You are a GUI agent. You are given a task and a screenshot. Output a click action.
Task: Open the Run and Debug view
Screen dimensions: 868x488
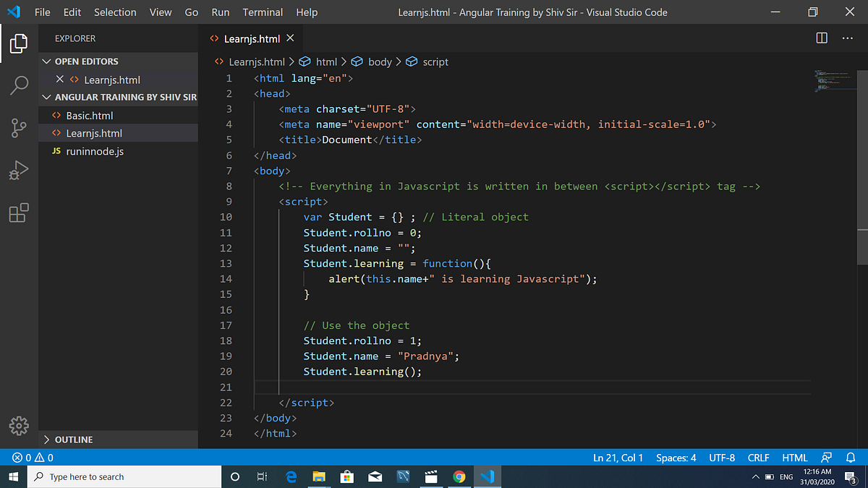19,171
